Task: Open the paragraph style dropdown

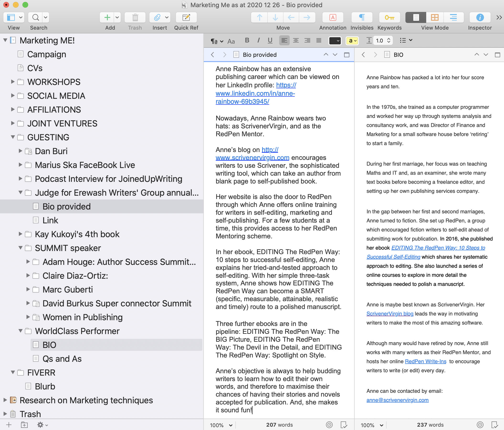Action: (217, 41)
